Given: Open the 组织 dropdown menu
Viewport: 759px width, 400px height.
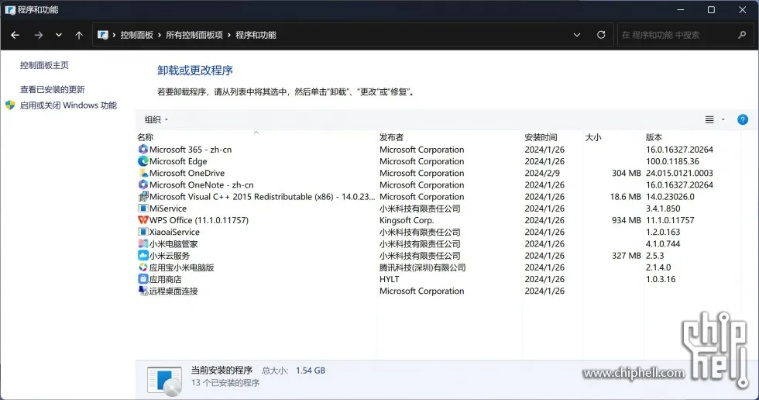Looking at the screenshot, I should click(156, 119).
